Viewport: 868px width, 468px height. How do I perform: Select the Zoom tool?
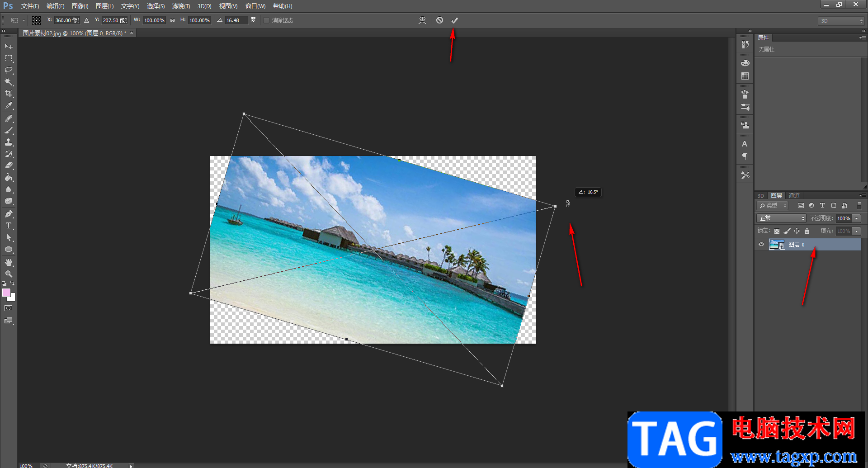tap(9, 274)
